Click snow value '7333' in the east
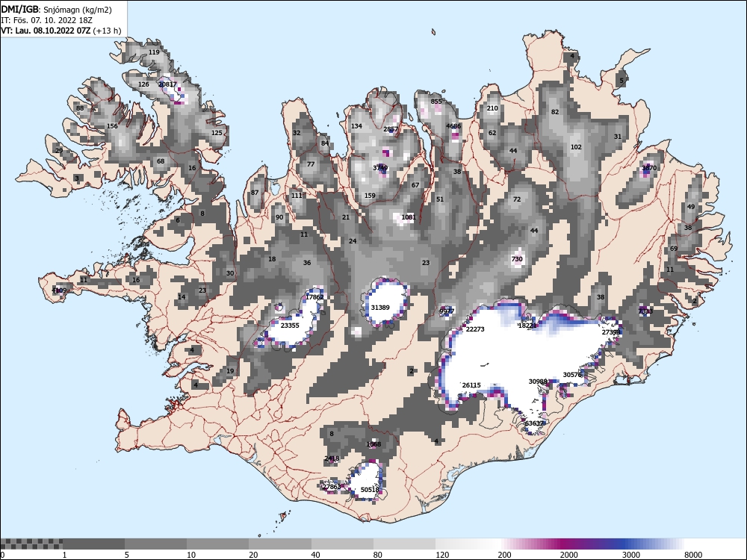The image size is (747, 560). click(645, 311)
